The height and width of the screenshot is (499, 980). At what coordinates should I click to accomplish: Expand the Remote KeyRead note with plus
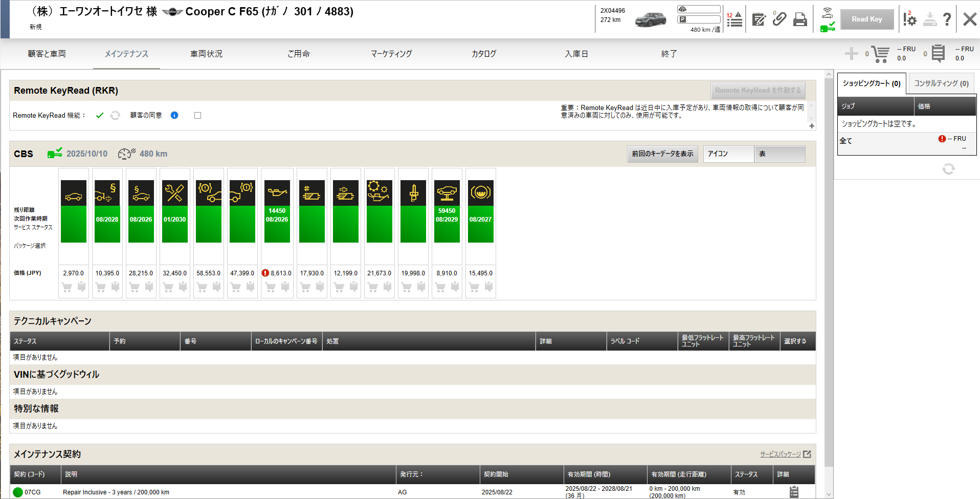[x=812, y=126]
